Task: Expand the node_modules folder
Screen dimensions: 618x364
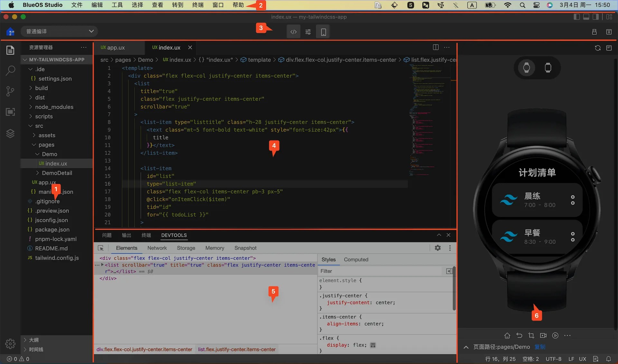Action: click(x=54, y=107)
